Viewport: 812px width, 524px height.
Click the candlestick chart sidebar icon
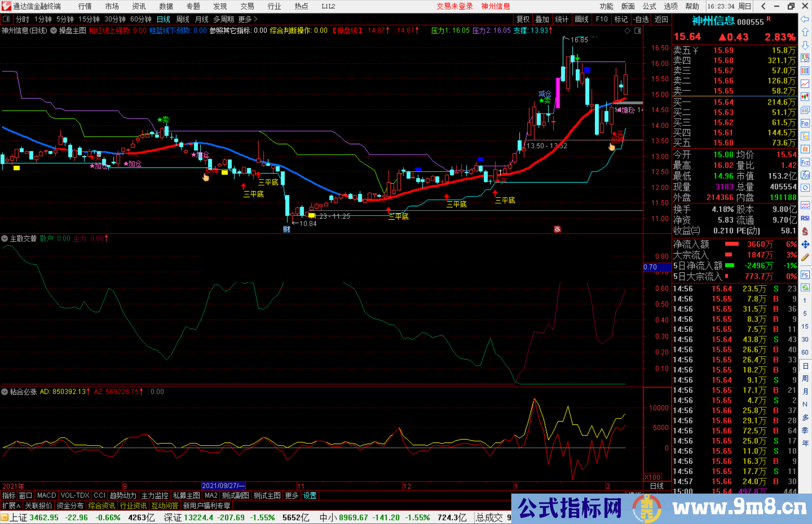click(x=804, y=97)
